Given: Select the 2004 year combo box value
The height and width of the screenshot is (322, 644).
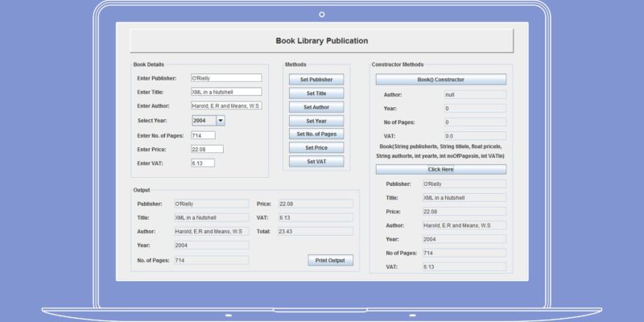Looking at the screenshot, I should (x=204, y=120).
